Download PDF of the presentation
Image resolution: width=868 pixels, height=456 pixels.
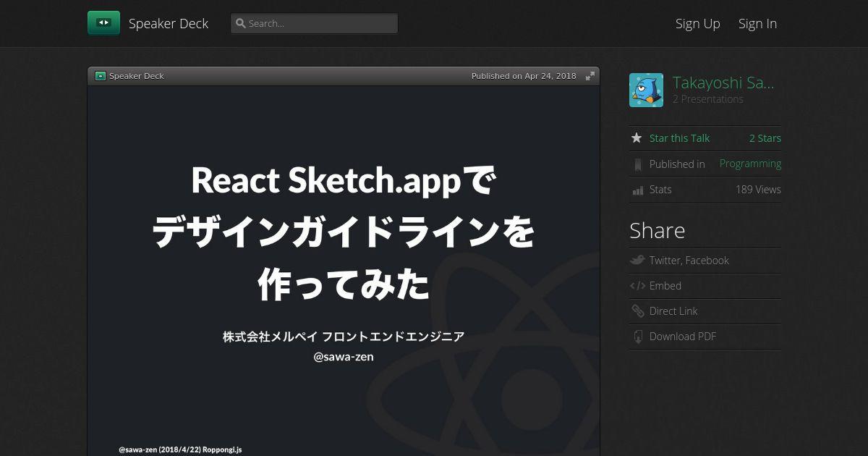point(683,337)
